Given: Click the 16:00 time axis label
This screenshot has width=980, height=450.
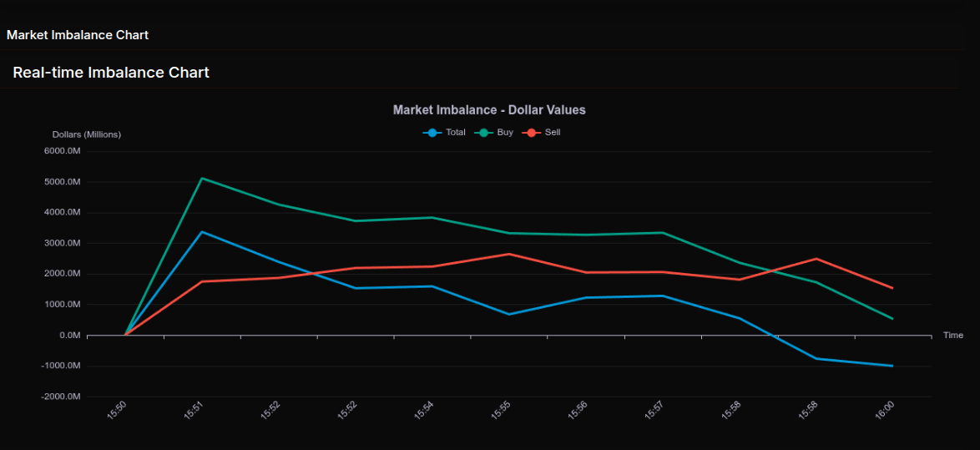Looking at the screenshot, I should 884,410.
